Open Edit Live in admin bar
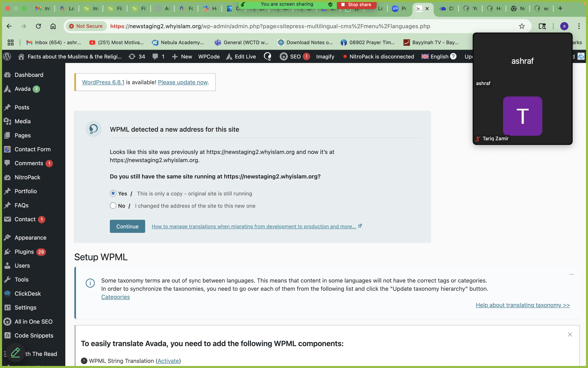The image size is (588, 368). 241,57
